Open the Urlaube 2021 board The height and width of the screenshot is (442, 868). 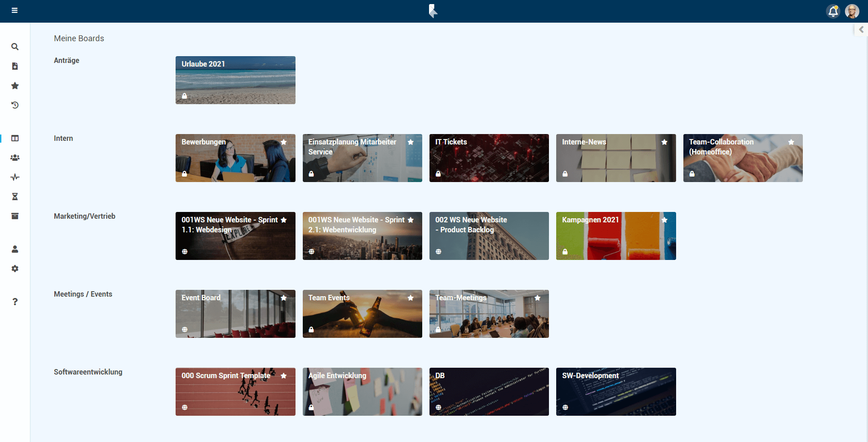pos(235,81)
